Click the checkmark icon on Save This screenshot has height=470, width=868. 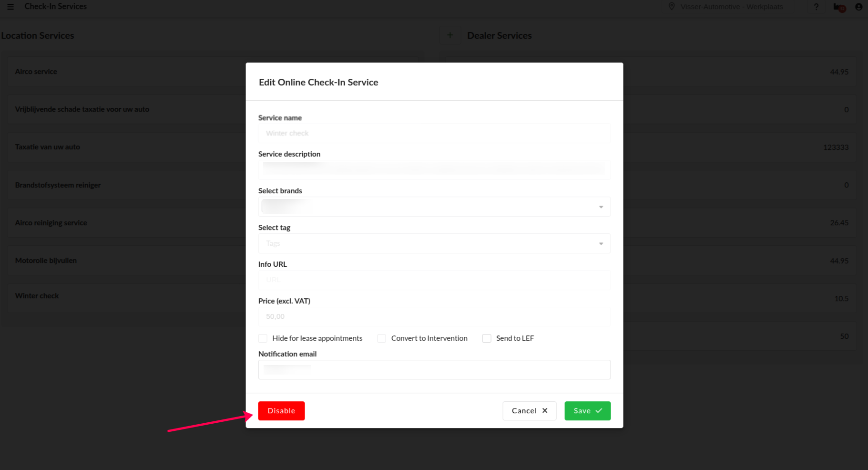[x=599, y=411]
